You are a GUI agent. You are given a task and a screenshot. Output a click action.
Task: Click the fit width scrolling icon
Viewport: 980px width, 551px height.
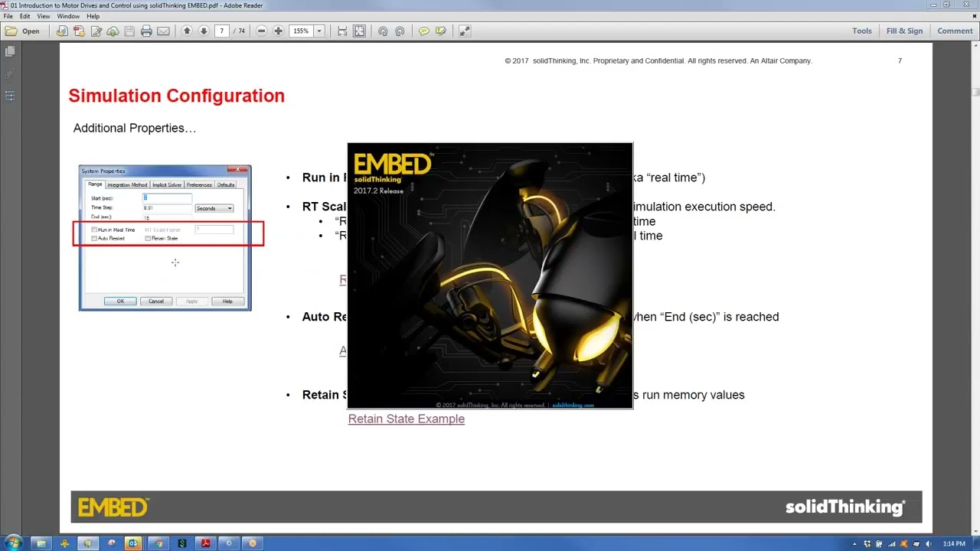click(342, 31)
